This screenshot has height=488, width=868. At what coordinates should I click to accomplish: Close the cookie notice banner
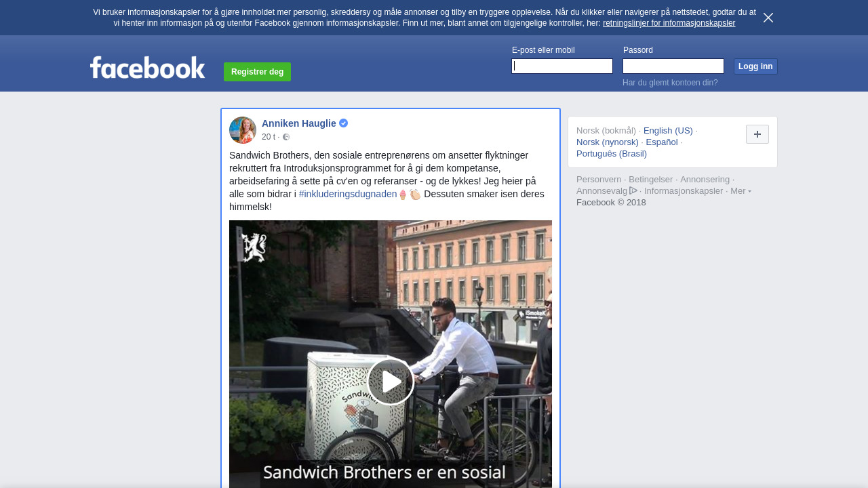[768, 18]
